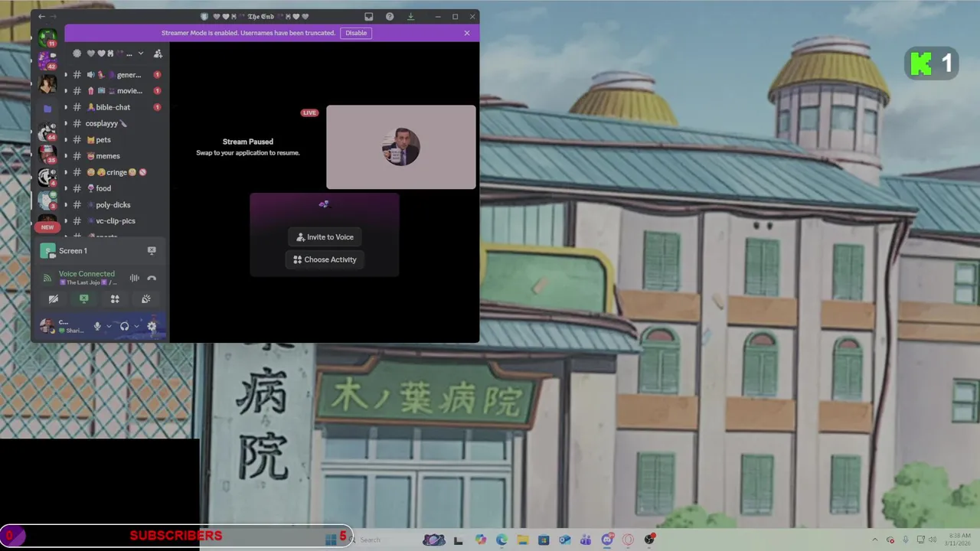Toggle the camera in voice panel

point(53,299)
